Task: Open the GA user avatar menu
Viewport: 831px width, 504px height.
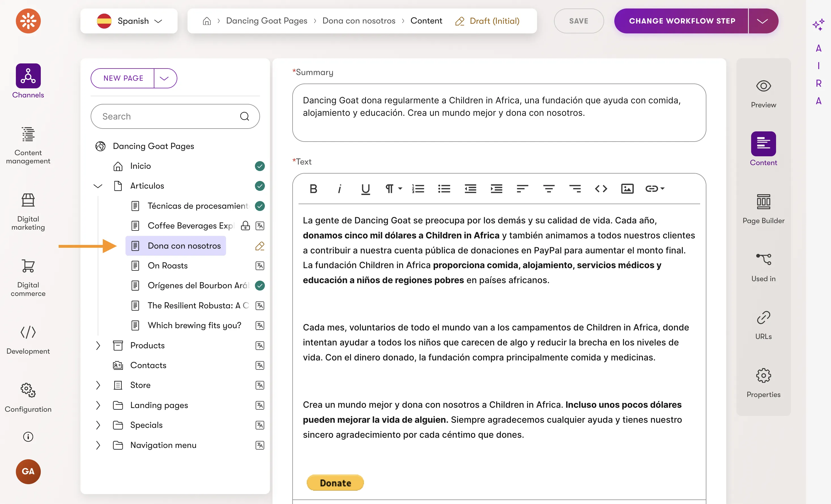Action: tap(28, 471)
